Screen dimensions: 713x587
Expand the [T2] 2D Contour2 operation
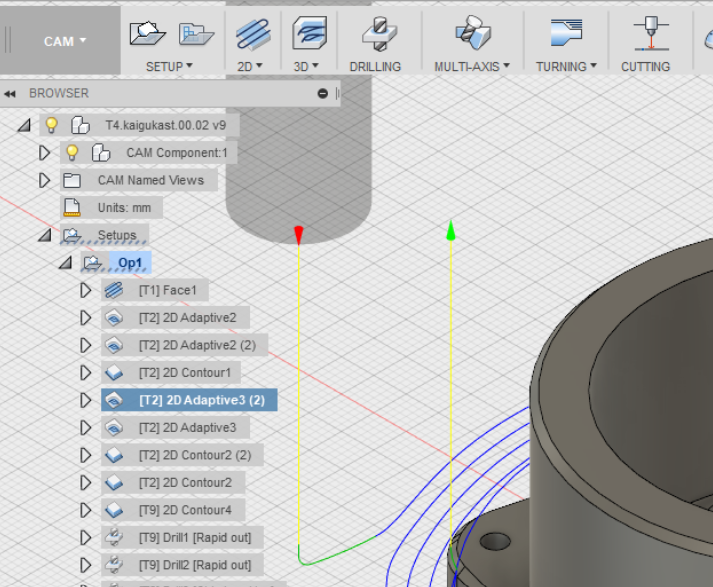point(85,482)
